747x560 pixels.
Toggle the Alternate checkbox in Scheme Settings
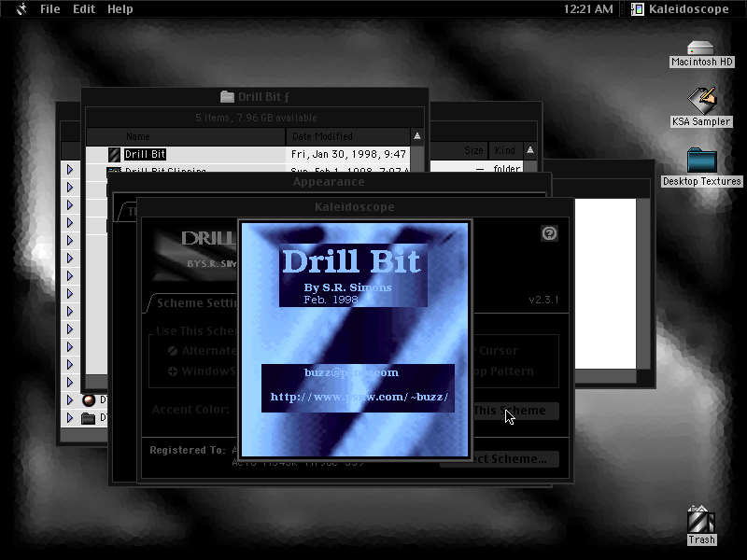173,351
